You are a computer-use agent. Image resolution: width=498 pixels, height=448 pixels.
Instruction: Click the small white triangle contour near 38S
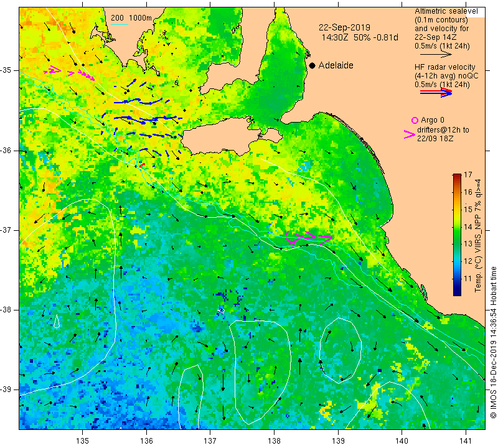click(x=57, y=321)
